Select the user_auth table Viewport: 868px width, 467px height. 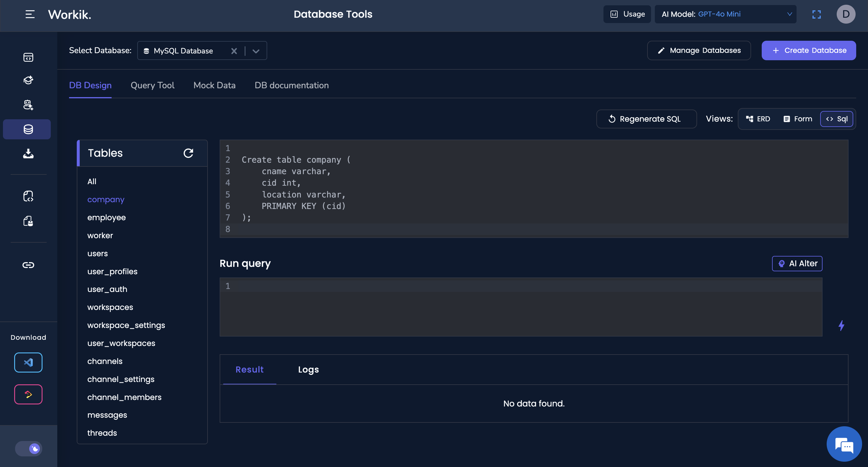[x=107, y=289]
